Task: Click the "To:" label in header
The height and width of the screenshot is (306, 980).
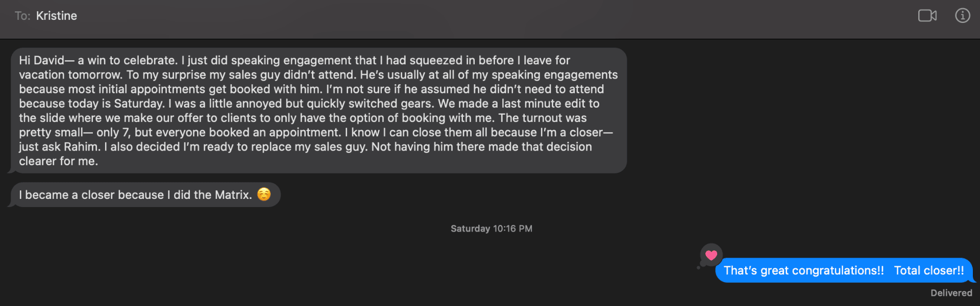Action: (x=22, y=16)
